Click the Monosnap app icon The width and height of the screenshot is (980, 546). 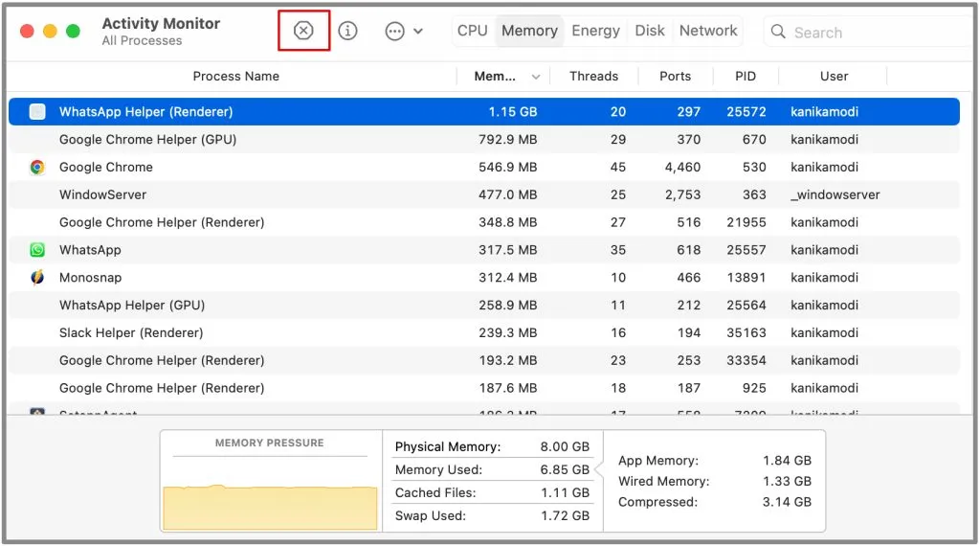[x=37, y=277]
